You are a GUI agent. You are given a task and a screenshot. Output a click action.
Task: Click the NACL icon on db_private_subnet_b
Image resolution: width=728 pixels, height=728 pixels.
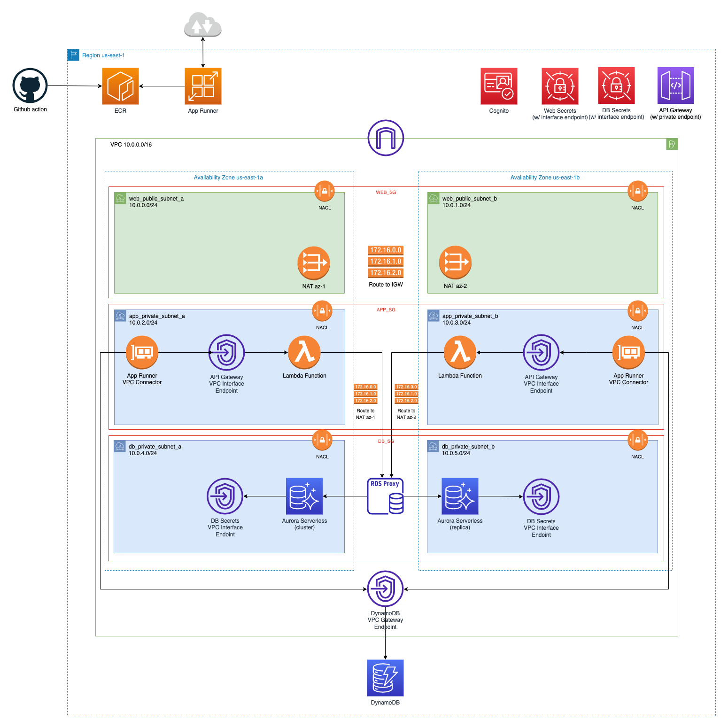click(x=638, y=440)
